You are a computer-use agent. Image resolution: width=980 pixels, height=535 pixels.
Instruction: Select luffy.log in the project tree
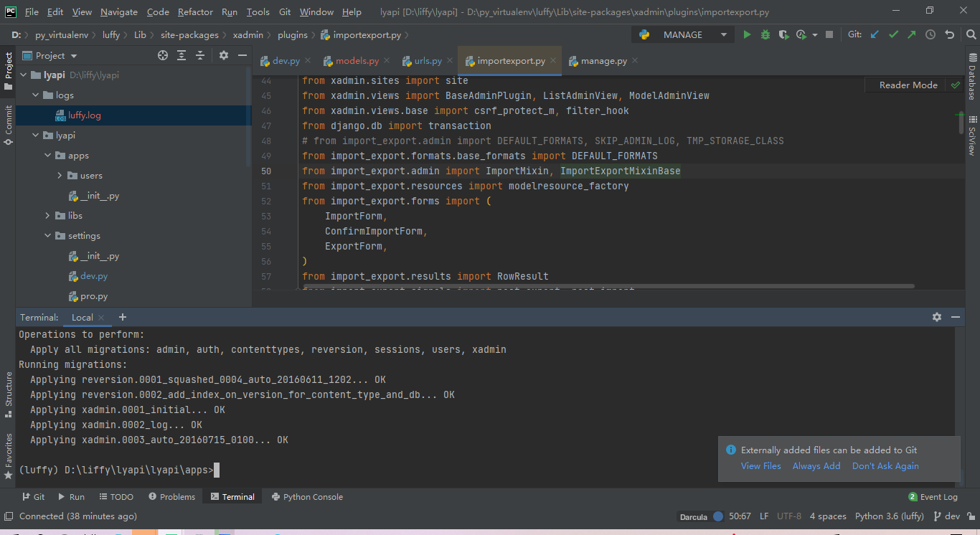point(84,115)
